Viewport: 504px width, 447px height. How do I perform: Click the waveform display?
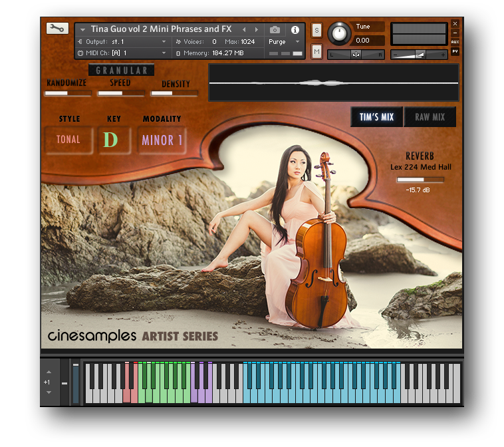[x=334, y=82]
